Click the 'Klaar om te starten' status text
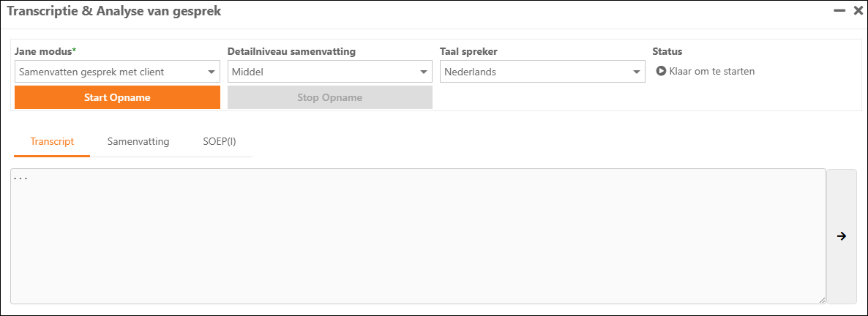 coord(711,72)
